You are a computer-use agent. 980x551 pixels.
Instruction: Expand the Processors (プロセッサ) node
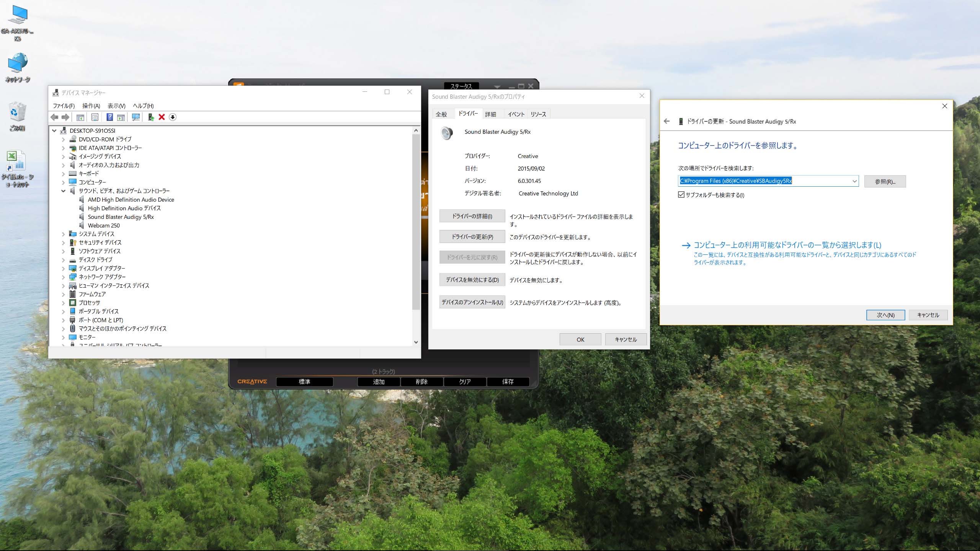click(64, 303)
